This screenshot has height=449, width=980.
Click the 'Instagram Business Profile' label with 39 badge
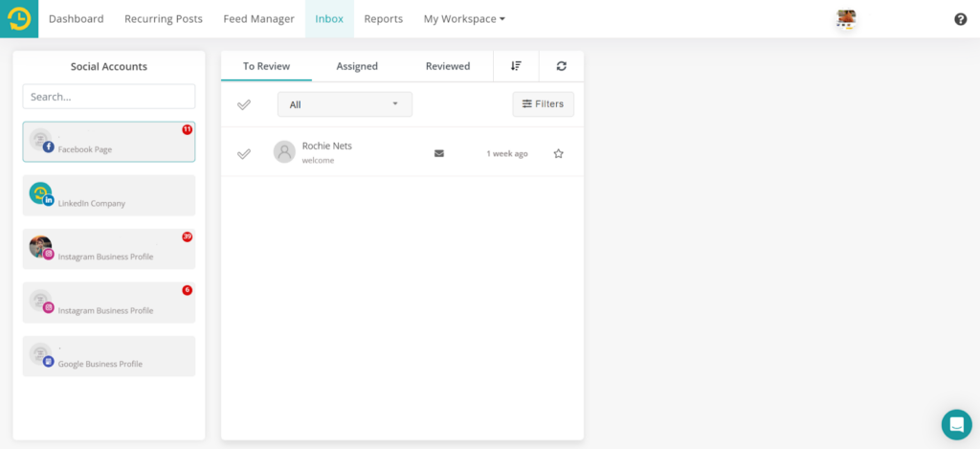(105, 257)
